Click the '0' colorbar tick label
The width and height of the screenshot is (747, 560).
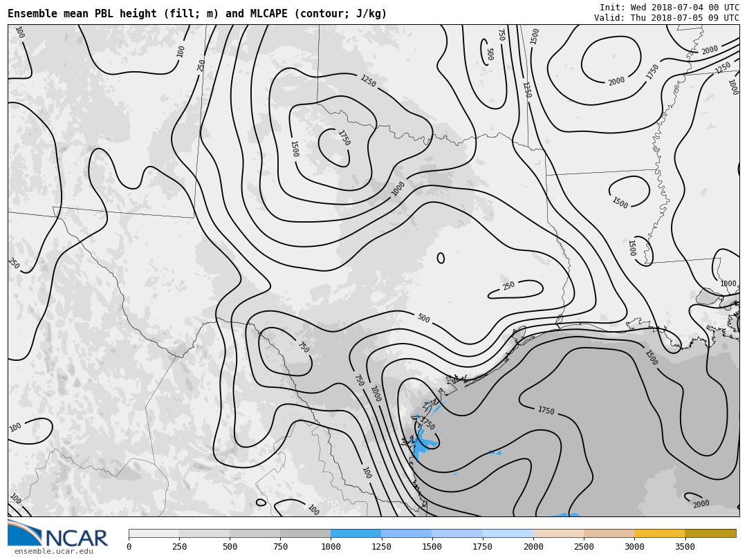coord(129,546)
